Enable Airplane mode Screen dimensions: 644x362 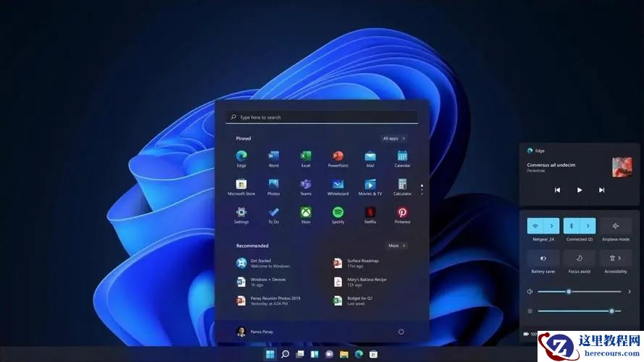[616, 226]
